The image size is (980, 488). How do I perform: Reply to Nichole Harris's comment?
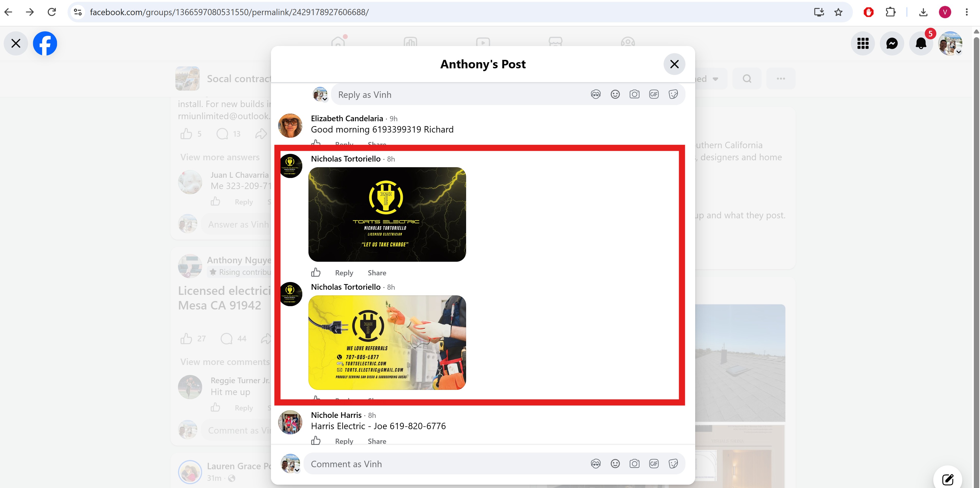point(344,442)
